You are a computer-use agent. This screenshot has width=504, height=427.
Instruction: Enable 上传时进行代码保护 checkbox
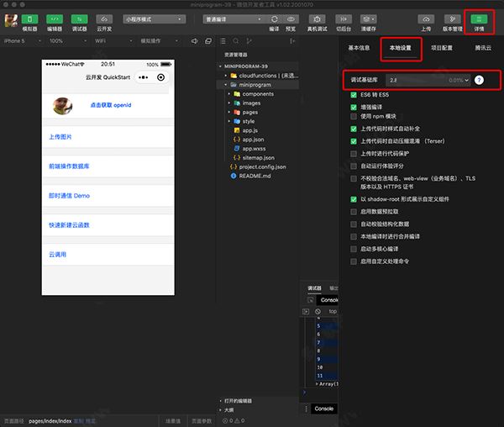point(354,153)
